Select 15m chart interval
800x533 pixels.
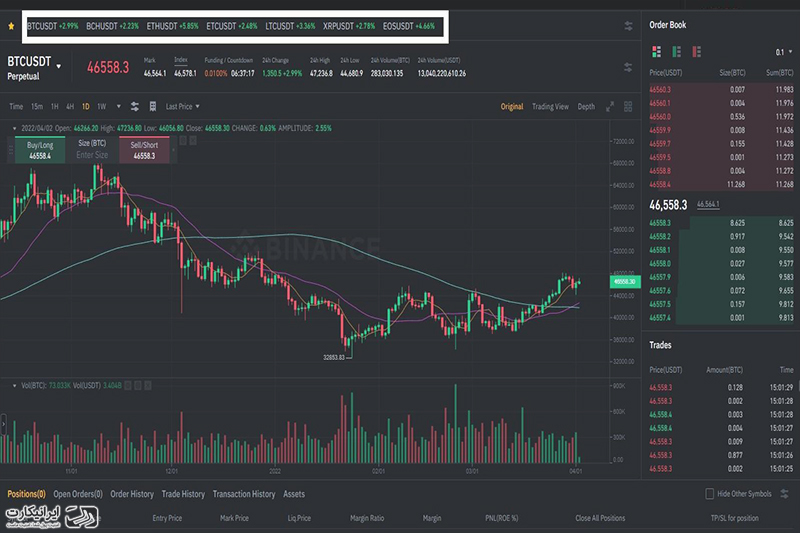[37, 107]
